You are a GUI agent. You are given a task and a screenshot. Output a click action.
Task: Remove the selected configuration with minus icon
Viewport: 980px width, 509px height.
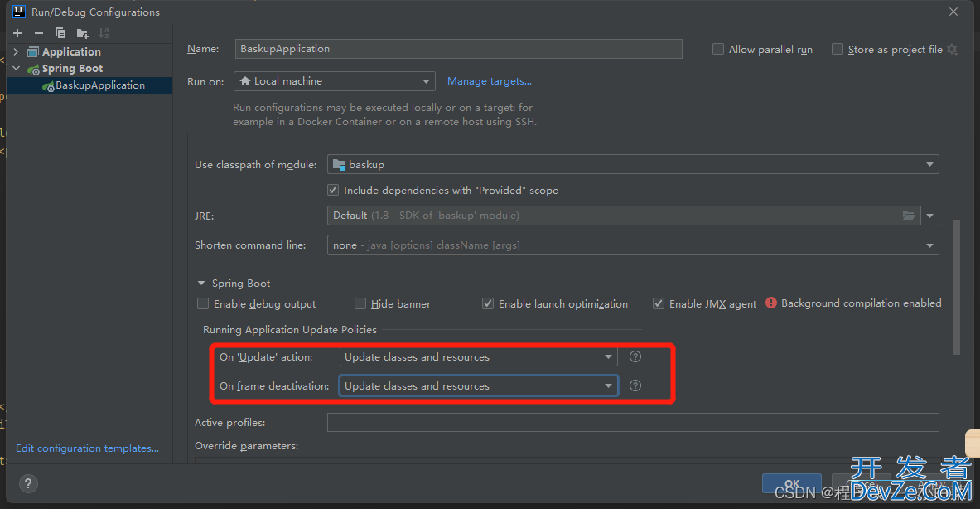point(39,33)
